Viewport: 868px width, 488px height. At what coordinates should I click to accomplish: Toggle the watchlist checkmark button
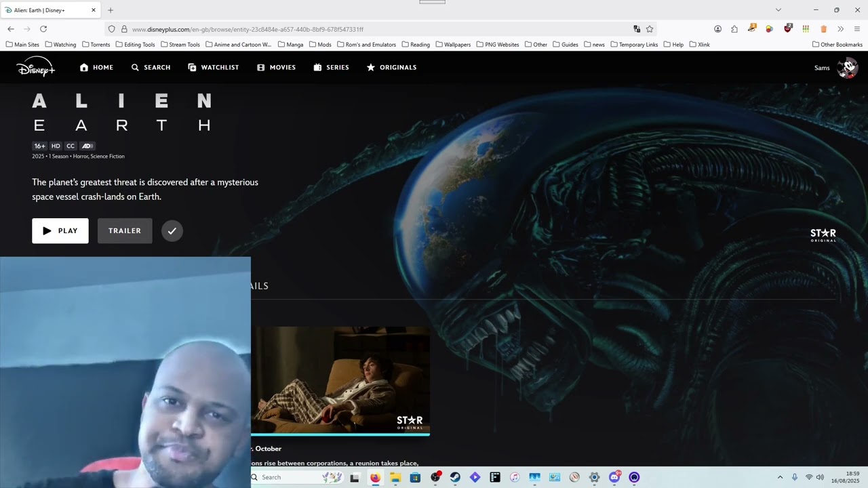(172, 230)
